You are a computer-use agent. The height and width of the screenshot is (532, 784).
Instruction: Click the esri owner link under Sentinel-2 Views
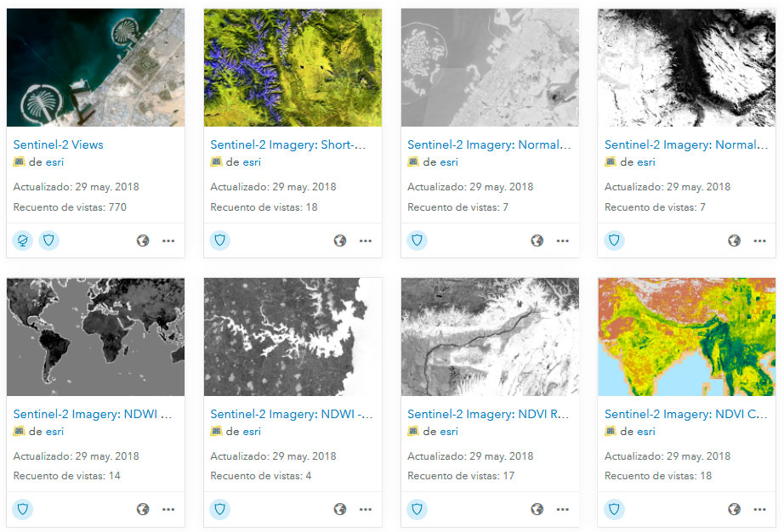pos(54,161)
